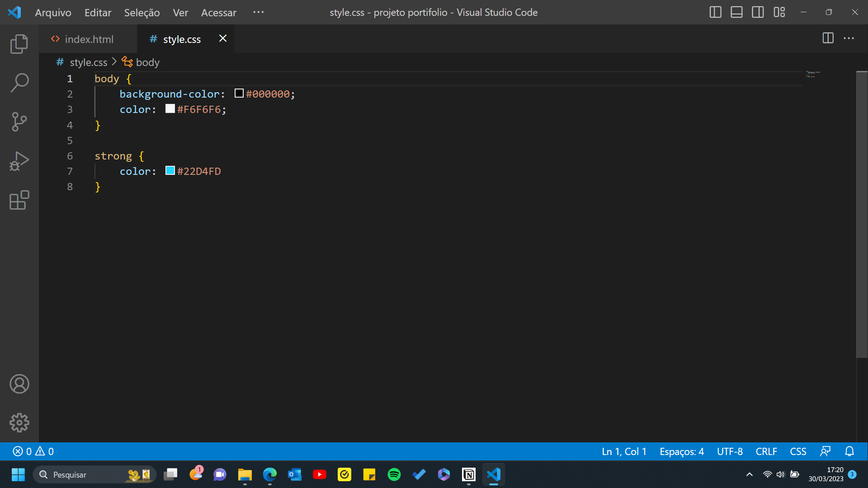Open the Acessar menu

click(218, 13)
